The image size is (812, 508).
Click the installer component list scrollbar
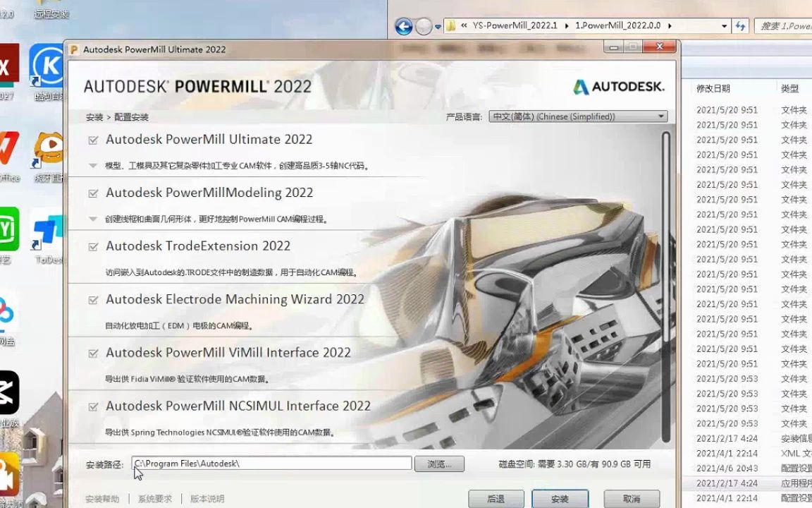tap(666, 286)
